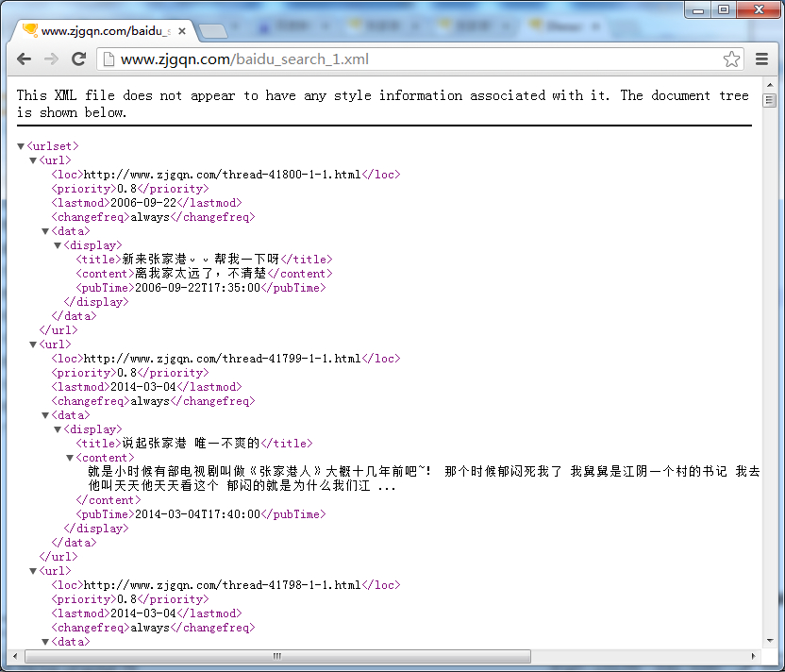Image resolution: width=785 pixels, height=672 pixels.
Task: Open a new tab with the new-tab button
Action: pyautogui.click(x=213, y=32)
